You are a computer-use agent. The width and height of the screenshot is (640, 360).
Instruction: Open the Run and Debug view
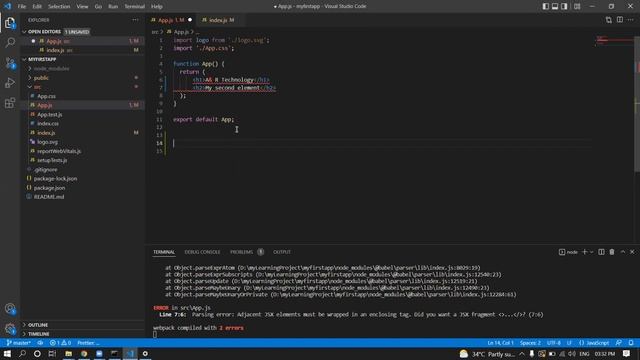click(x=10, y=83)
